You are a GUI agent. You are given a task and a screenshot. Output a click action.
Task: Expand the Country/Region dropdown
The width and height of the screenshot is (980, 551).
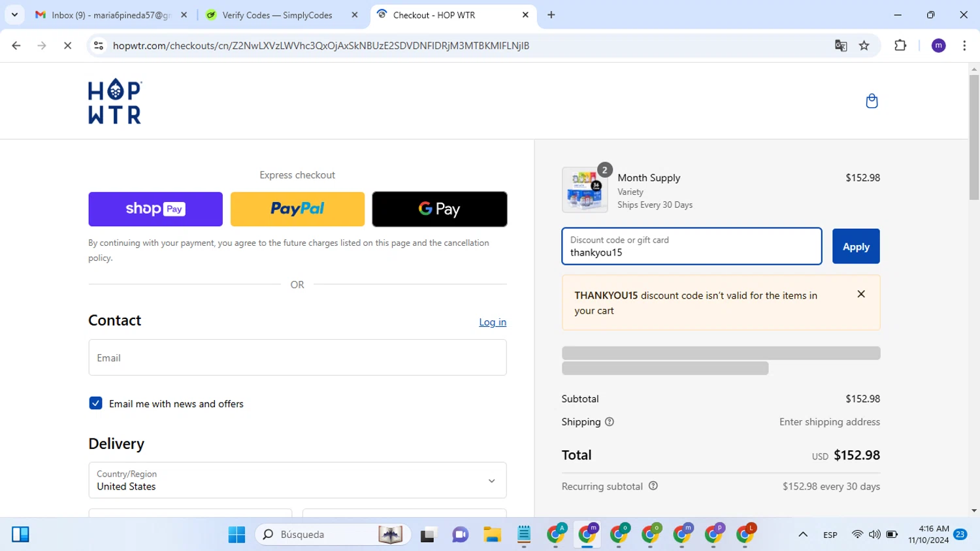coord(297,480)
